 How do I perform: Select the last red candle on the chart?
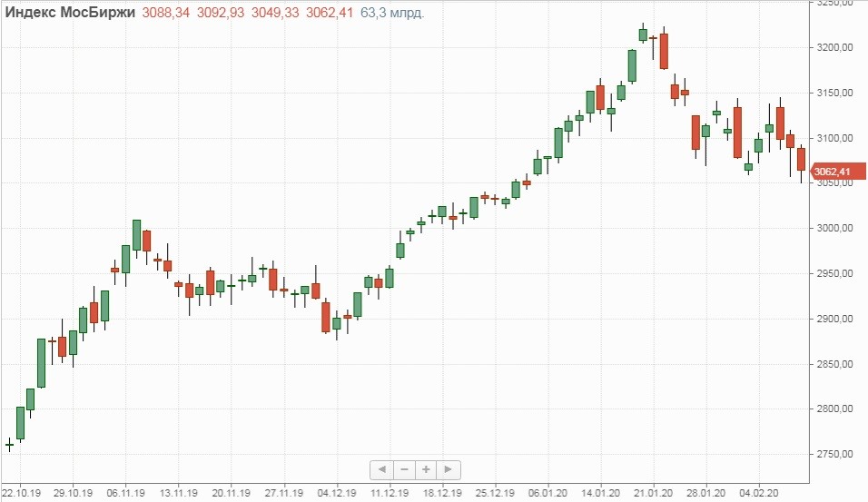pyautogui.click(x=801, y=160)
